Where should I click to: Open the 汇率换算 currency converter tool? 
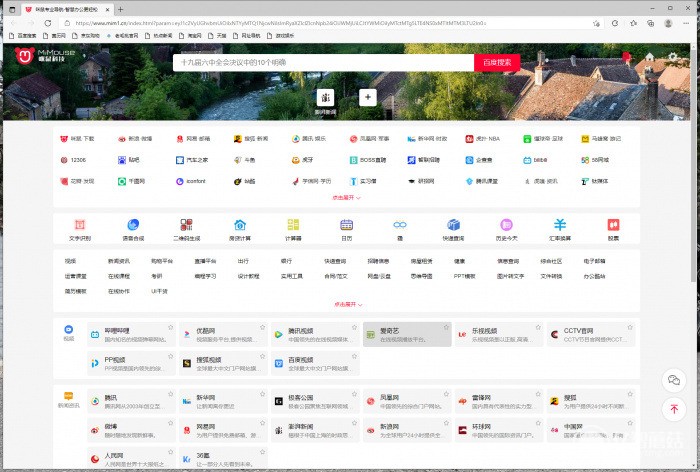[560, 230]
